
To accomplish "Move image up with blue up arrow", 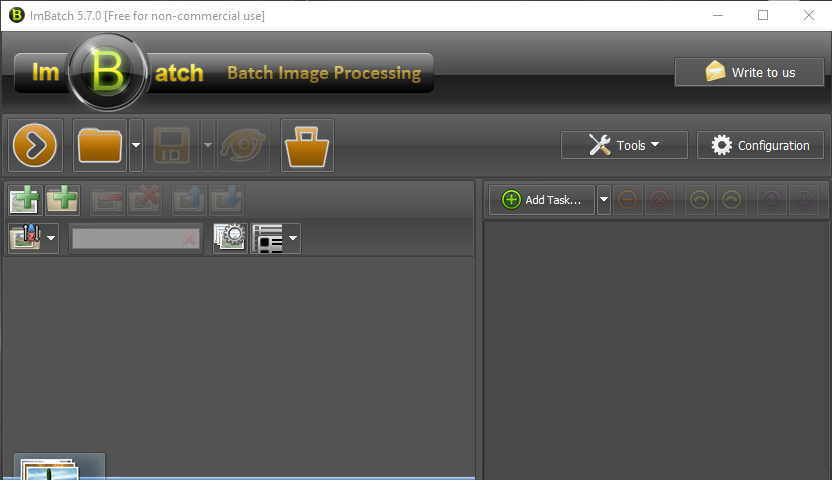I will 189,200.
